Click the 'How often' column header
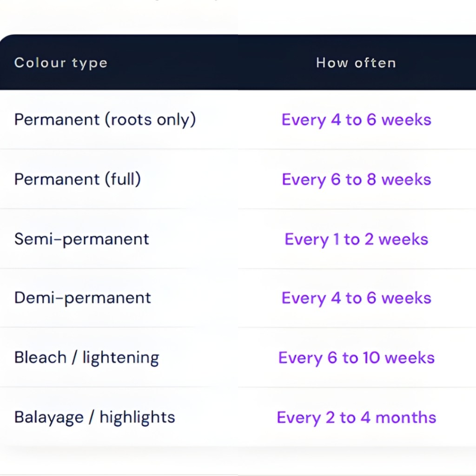476x476 pixels. coord(356,63)
